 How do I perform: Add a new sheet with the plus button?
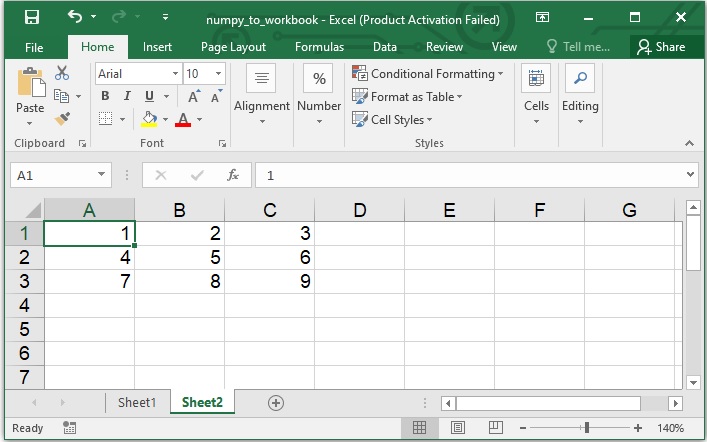click(276, 402)
